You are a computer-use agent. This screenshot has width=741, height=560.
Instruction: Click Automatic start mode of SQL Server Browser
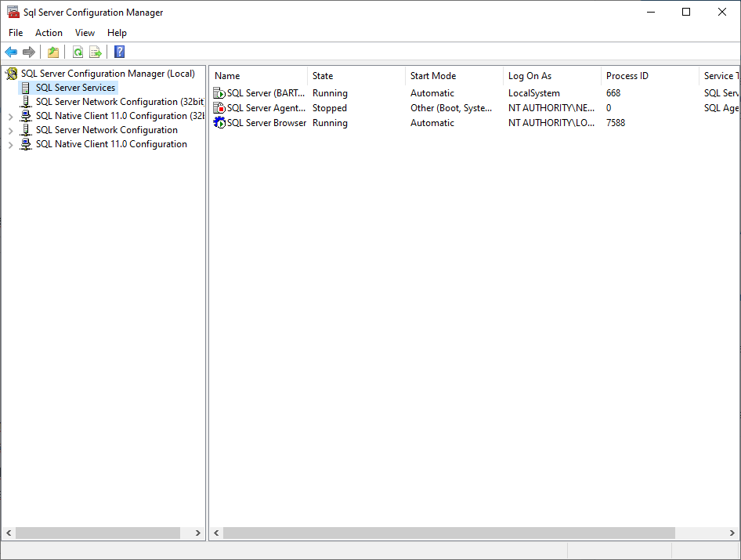click(432, 122)
